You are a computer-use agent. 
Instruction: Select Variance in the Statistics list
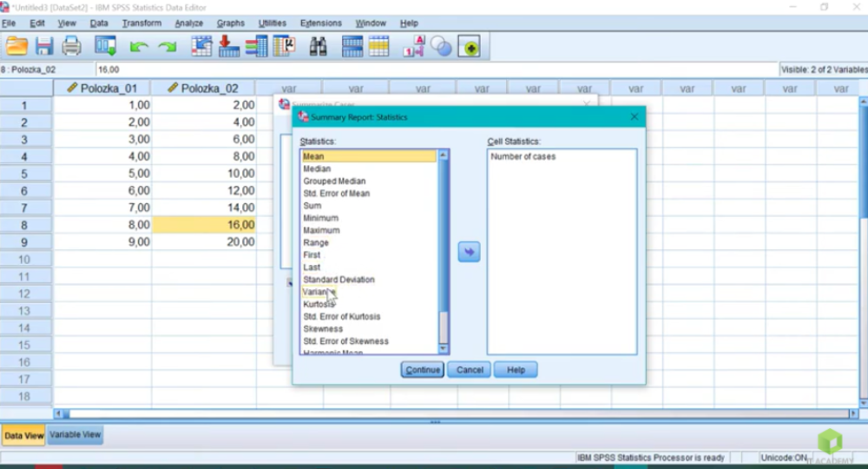pos(317,293)
